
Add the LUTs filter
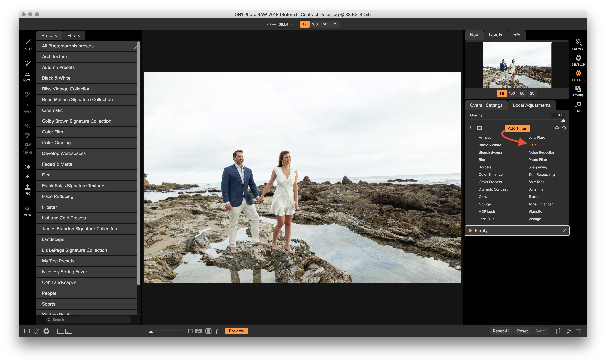[532, 145]
